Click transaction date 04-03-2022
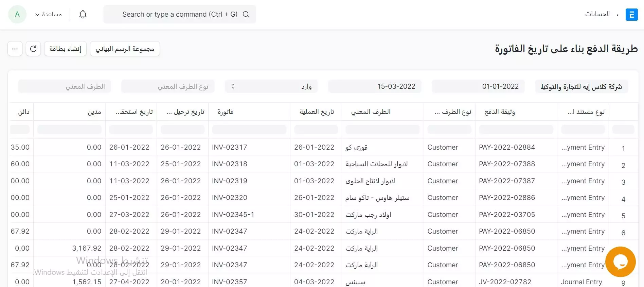 click(314, 282)
